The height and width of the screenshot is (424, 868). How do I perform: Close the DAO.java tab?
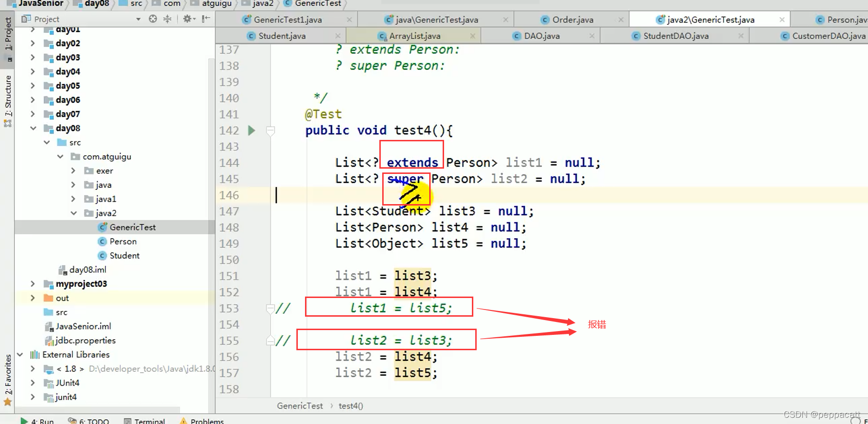coord(592,36)
